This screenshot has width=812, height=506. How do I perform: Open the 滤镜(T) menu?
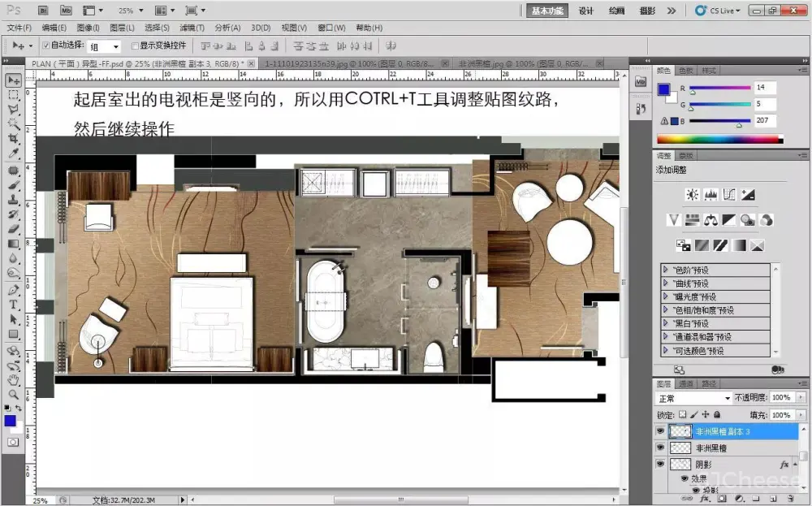192,28
